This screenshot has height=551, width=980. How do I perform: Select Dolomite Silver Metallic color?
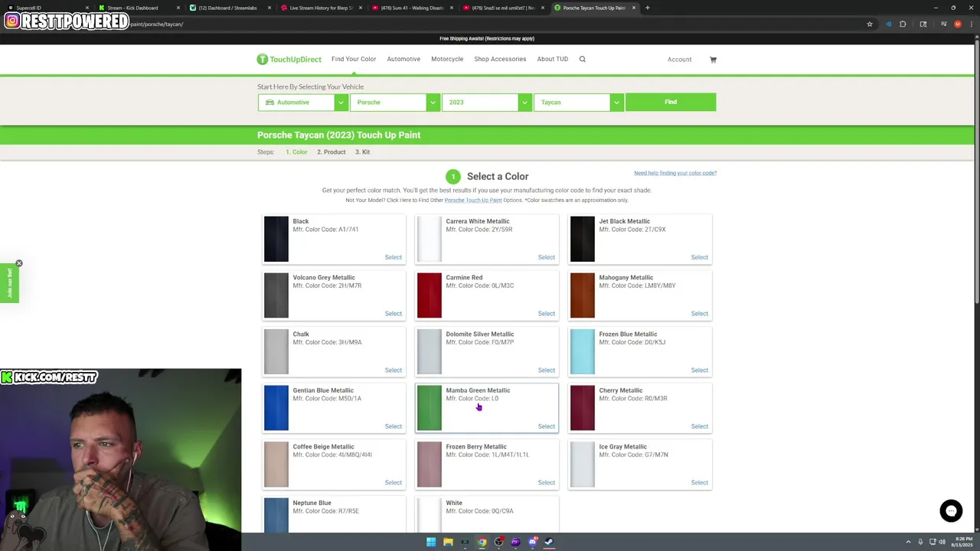coord(546,370)
